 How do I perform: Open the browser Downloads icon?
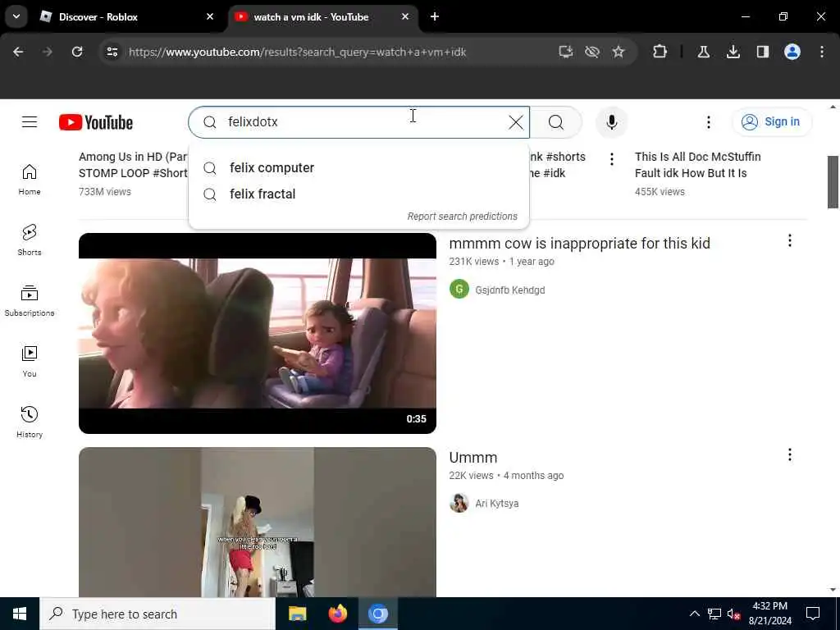pos(733,52)
